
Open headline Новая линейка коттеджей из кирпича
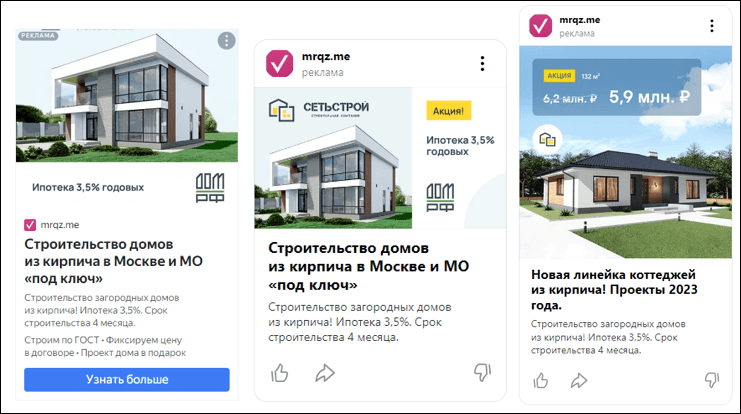614,290
